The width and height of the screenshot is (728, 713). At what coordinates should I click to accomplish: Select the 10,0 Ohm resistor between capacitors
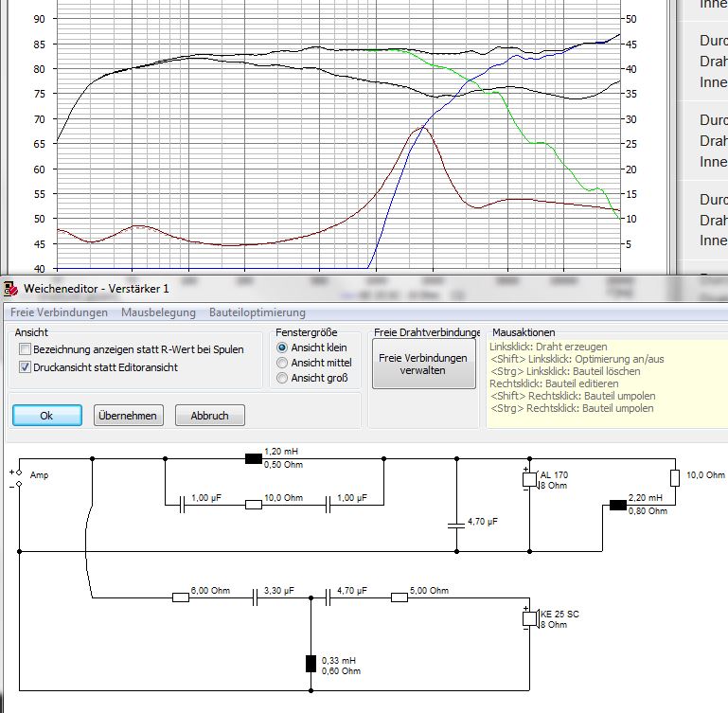254,505
